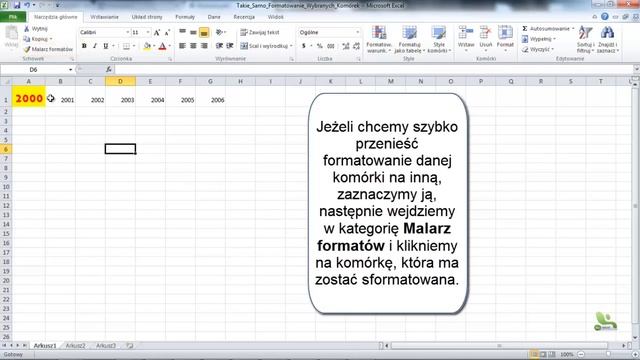Click Scal i wyśrodkuj (Merge and center)
Screen dimensions: 640x360
(266, 46)
